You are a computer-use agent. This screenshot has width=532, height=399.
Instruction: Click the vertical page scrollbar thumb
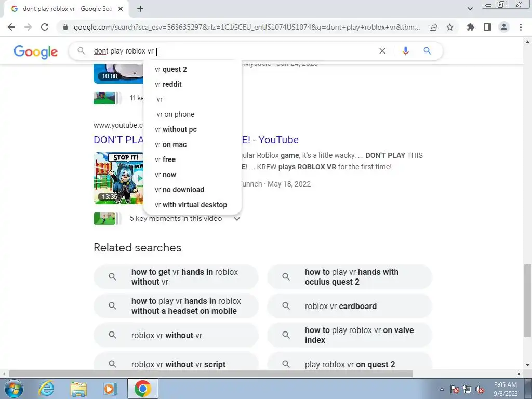click(528, 301)
